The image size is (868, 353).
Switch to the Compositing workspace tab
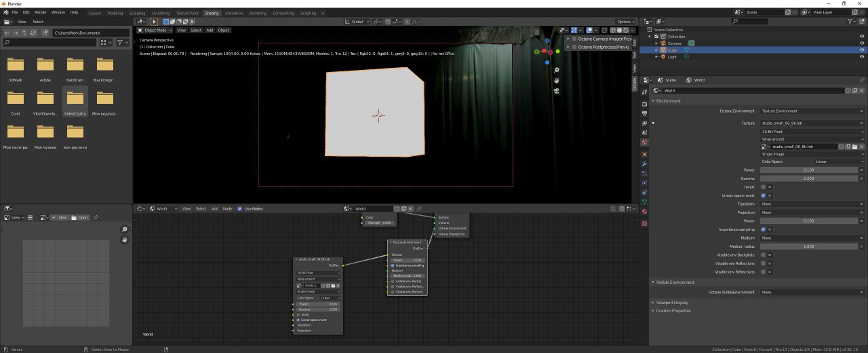(x=283, y=13)
